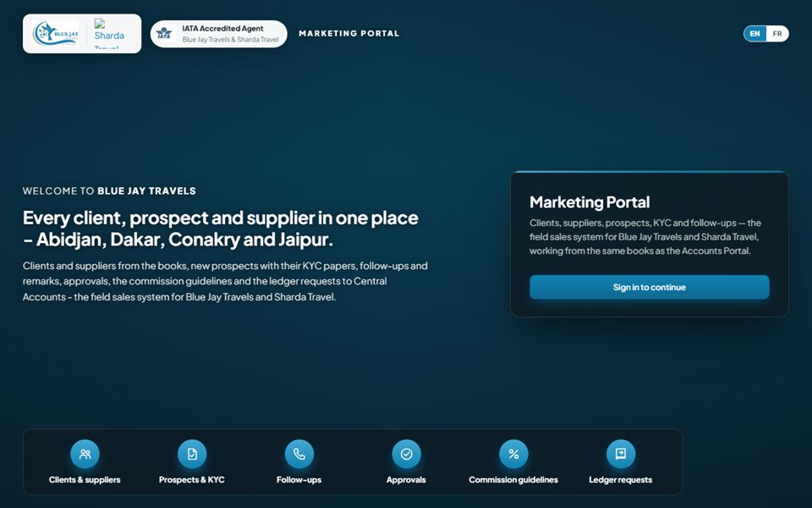This screenshot has width=812, height=508.
Task: Click the WELCOME TO BLUE JAY TRAVELS text
Action: 109,190
